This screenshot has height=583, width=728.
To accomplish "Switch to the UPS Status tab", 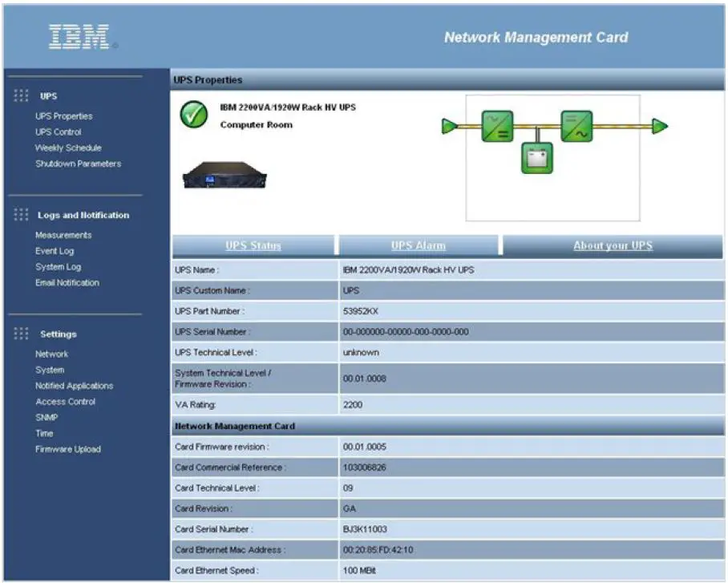I will click(253, 245).
